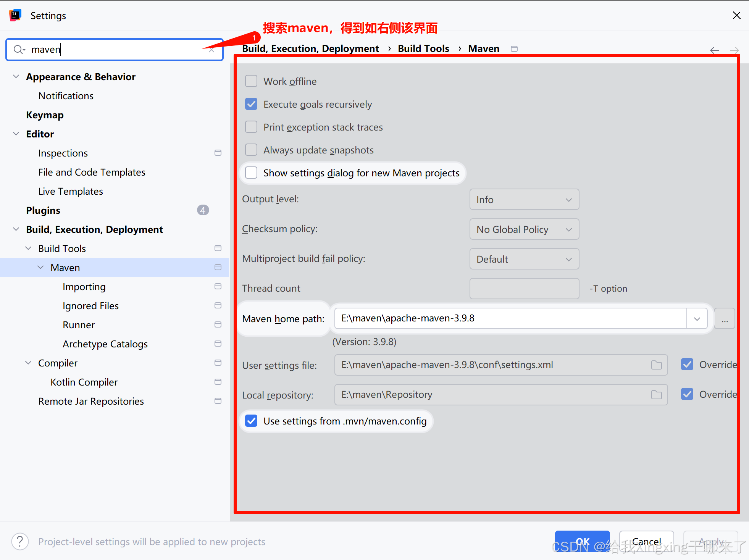Click folder icon in Local repository field
This screenshot has width=749, height=560.
tap(656, 395)
